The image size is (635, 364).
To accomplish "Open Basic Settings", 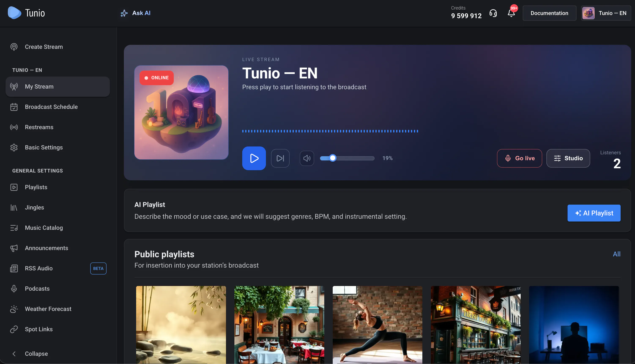I will point(57,147).
